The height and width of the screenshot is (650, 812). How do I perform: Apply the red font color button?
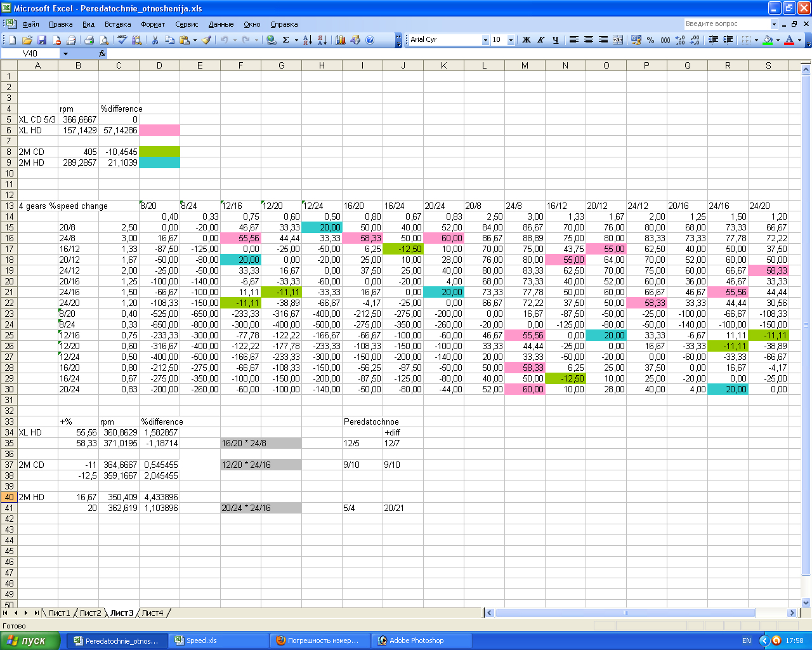coord(789,40)
